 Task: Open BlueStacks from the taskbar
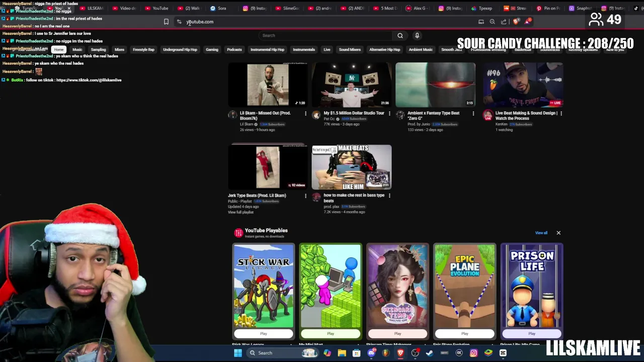click(x=488, y=353)
